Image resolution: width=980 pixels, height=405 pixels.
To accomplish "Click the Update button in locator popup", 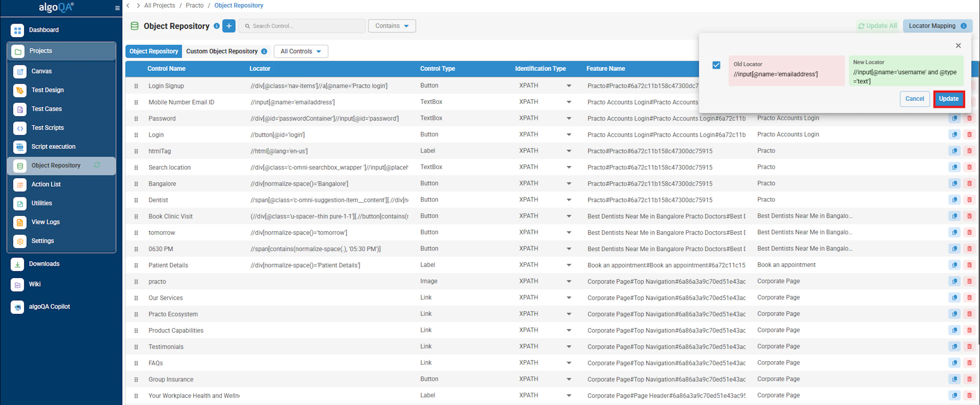I will (948, 99).
